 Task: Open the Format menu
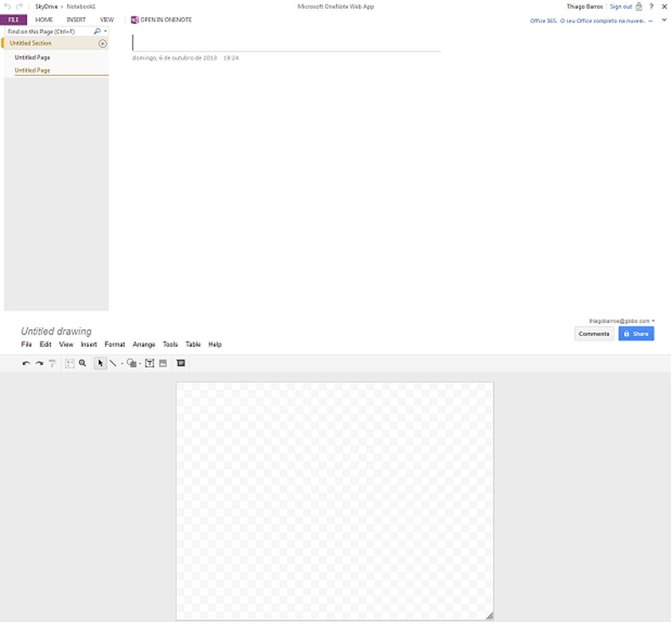click(x=115, y=344)
